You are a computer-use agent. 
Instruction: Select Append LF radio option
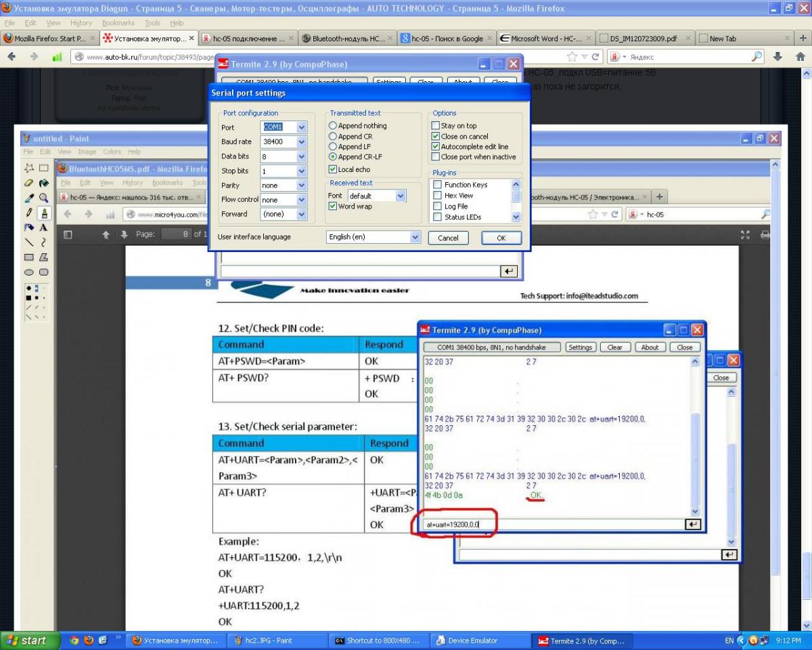click(x=350, y=146)
